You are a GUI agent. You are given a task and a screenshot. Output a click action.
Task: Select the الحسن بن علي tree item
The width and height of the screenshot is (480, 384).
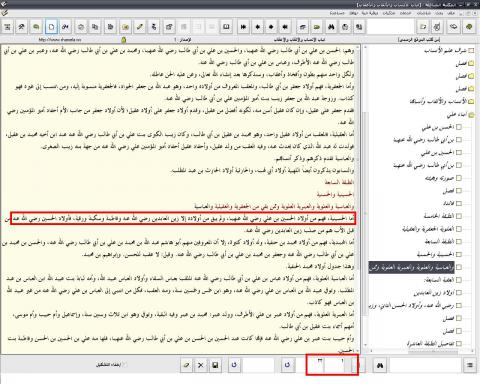coord(438,127)
